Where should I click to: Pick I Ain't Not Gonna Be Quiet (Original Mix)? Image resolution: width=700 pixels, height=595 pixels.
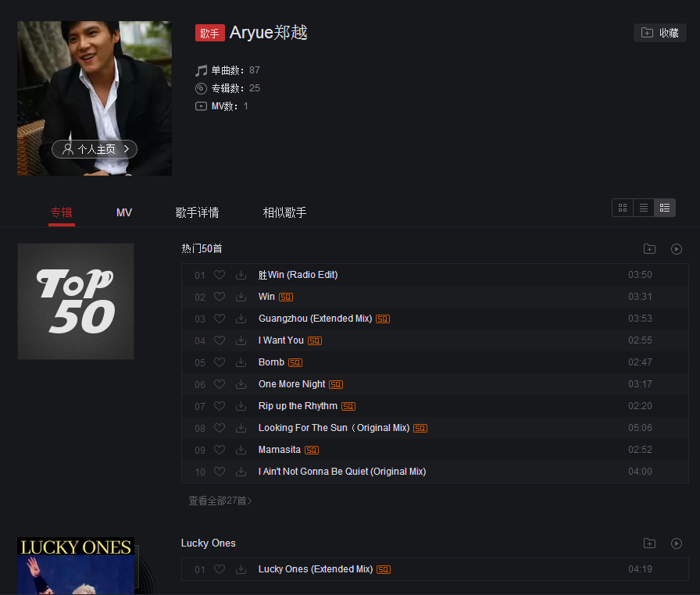coord(342,472)
